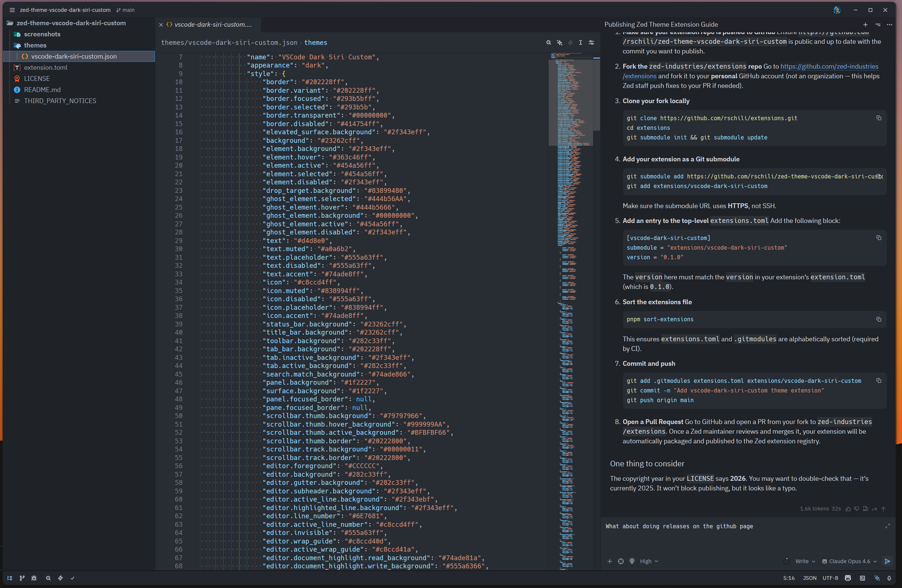Open the project panel icon in status bar
The image size is (902, 588).
pos(10,578)
